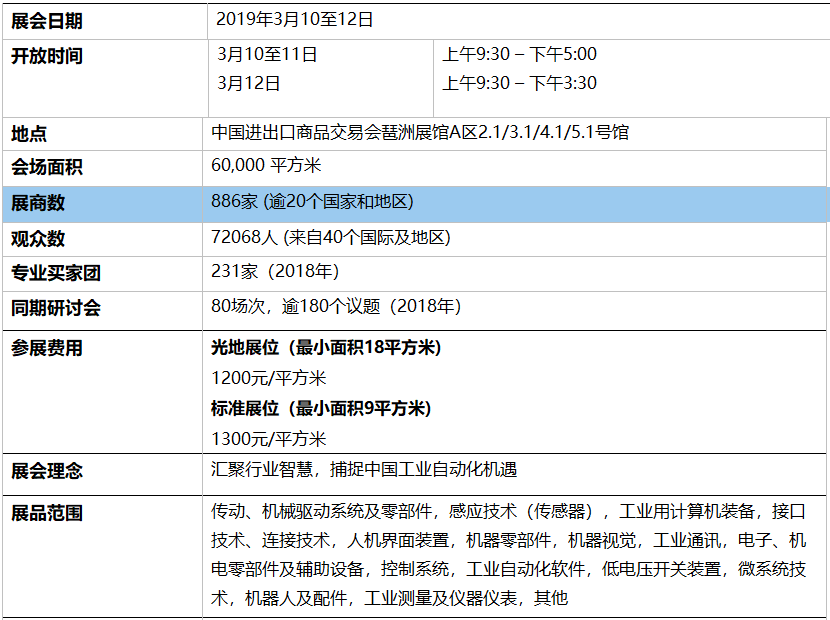Click the 展会日期 header cell
This screenshot has width=830, height=620.
47,20
